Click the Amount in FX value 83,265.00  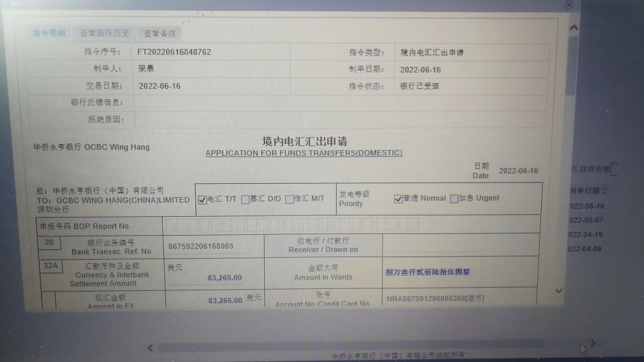pyautogui.click(x=225, y=301)
